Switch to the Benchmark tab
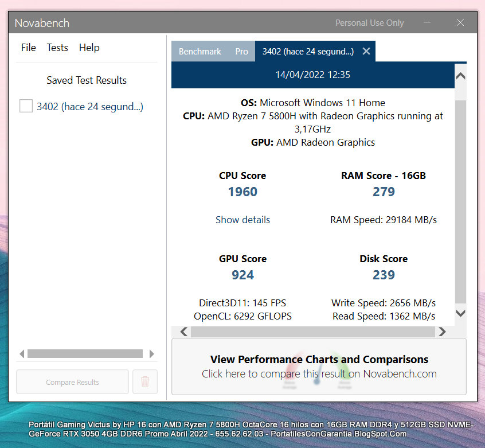The width and height of the screenshot is (485, 448). click(x=200, y=52)
